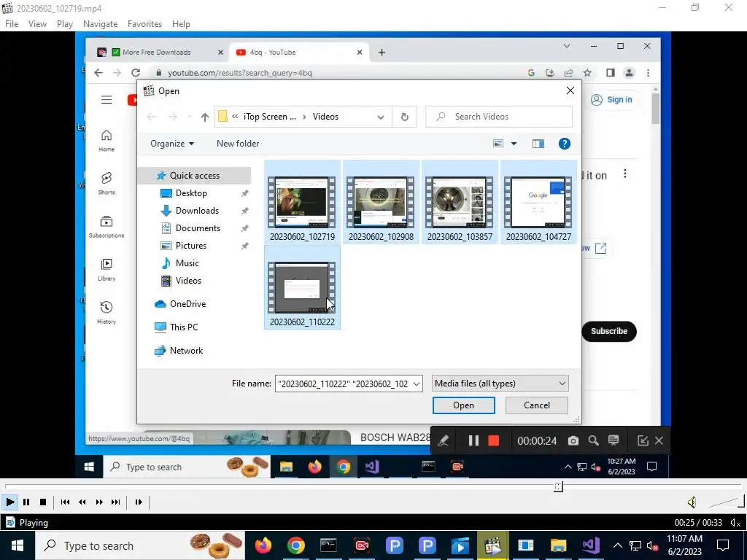Refresh the Videos folder listing
This screenshot has width=747, height=560.
coord(404,117)
